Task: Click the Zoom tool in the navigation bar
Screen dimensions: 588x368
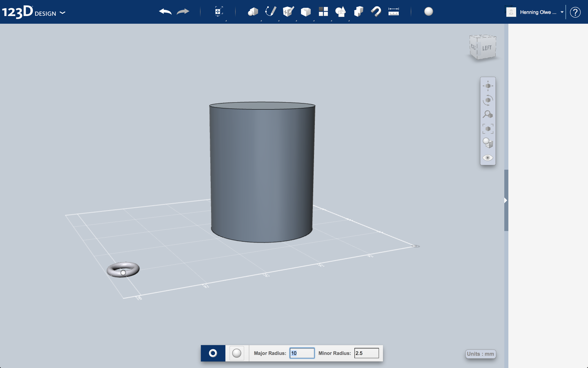Action: click(488, 114)
